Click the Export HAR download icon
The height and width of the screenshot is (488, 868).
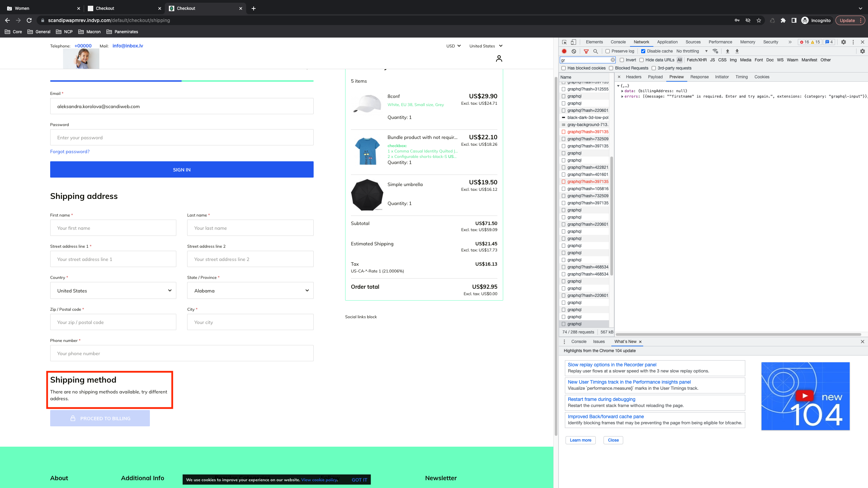(737, 51)
